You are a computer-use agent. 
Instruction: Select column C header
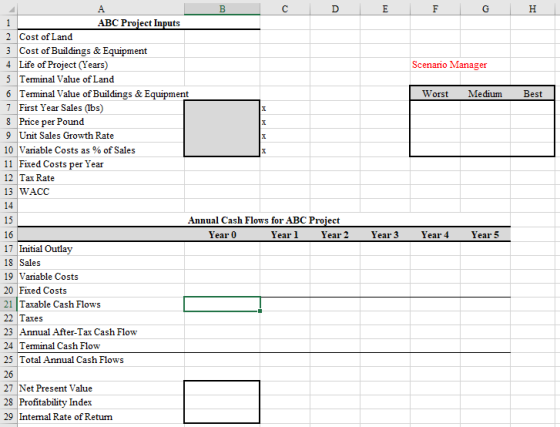[x=285, y=9]
